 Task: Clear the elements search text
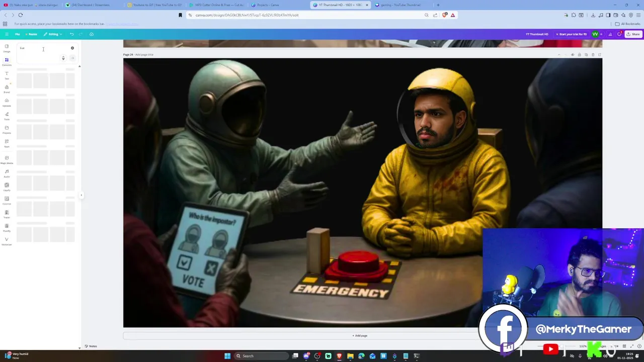[72, 48]
